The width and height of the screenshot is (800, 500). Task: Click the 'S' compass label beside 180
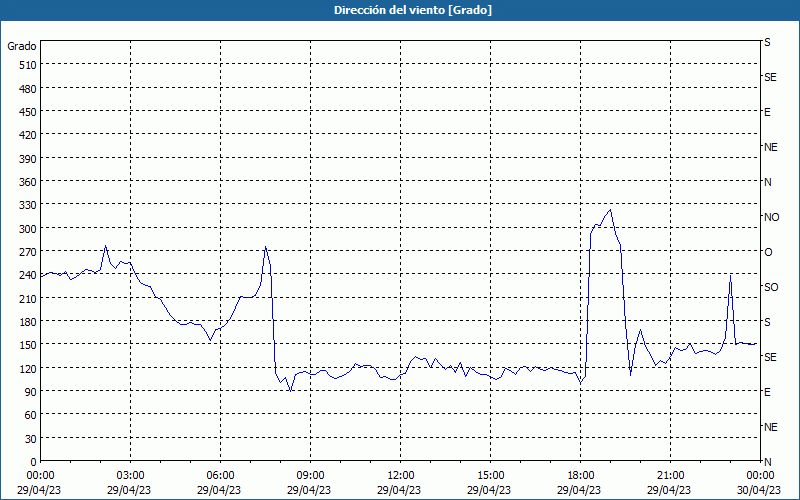point(767,322)
